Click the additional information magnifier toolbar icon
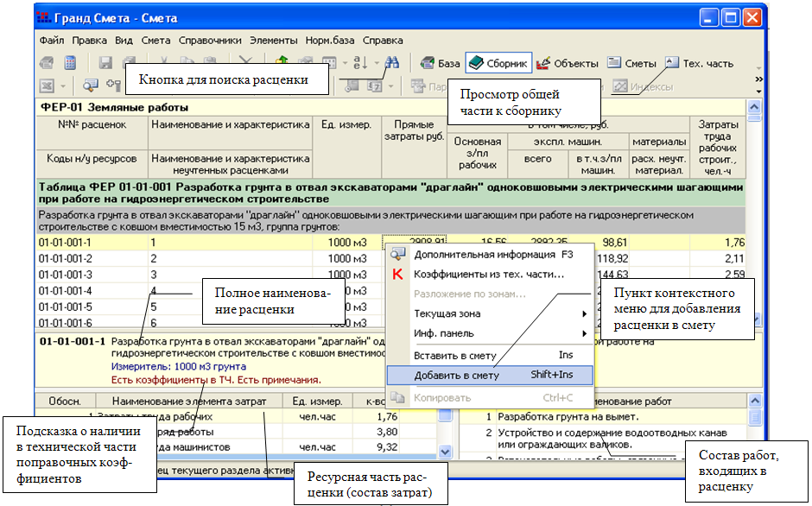The width and height of the screenshot is (812, 506). [91, 85]
